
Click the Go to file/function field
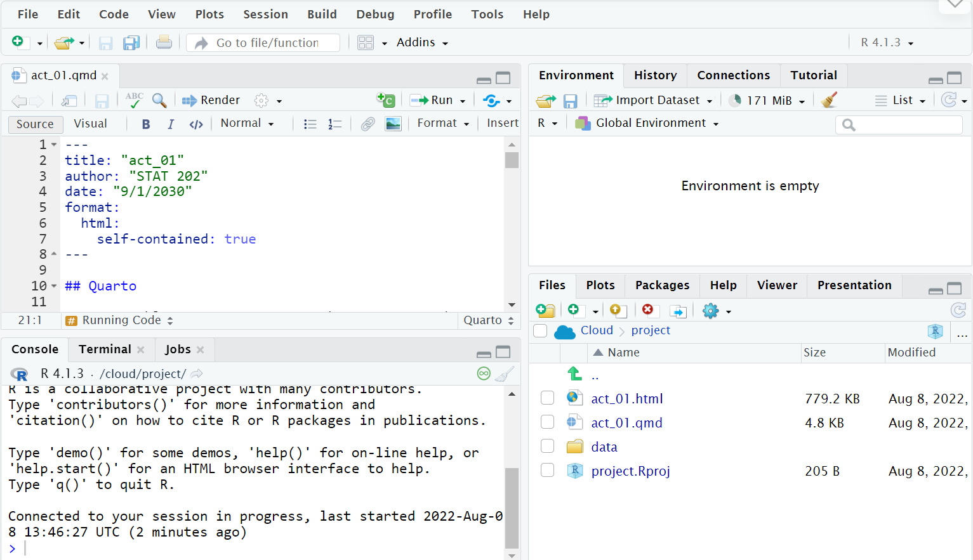(x=267, y=42)
